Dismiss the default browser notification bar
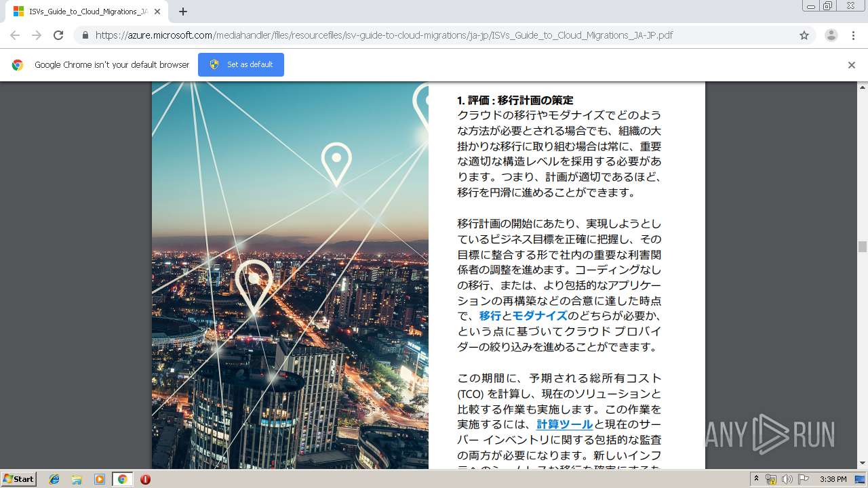This screenshot has height=488, width=868. (x=852, y=65)
